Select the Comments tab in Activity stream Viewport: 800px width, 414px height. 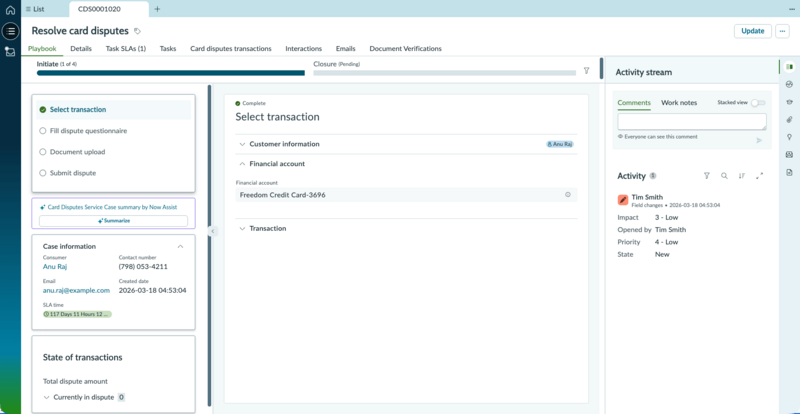634,103
